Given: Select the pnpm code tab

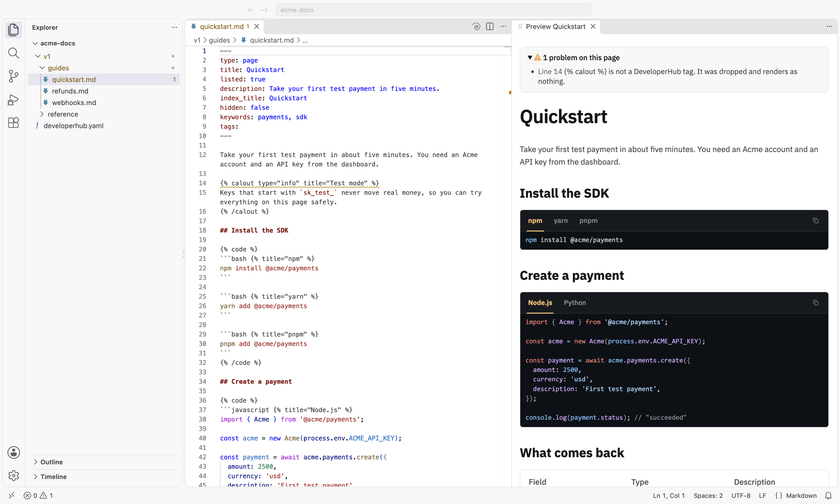Looking at the screenshot, I should (588, 220).
